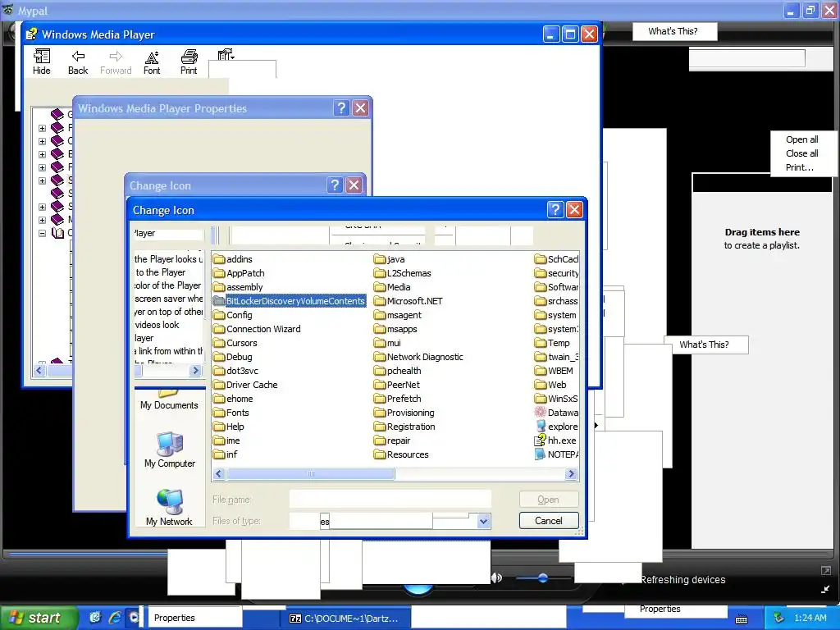The width and height of the screenshot is (840, 630).
Task: Select the Network Diagnostic folder
Action: click(x=418, y=357)
